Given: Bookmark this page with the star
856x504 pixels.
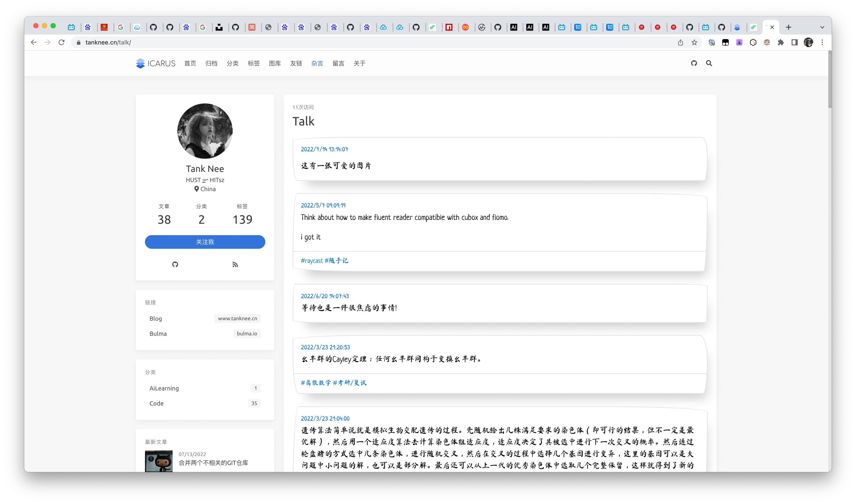Looking at the screenshot, I should tap(694, 42).
